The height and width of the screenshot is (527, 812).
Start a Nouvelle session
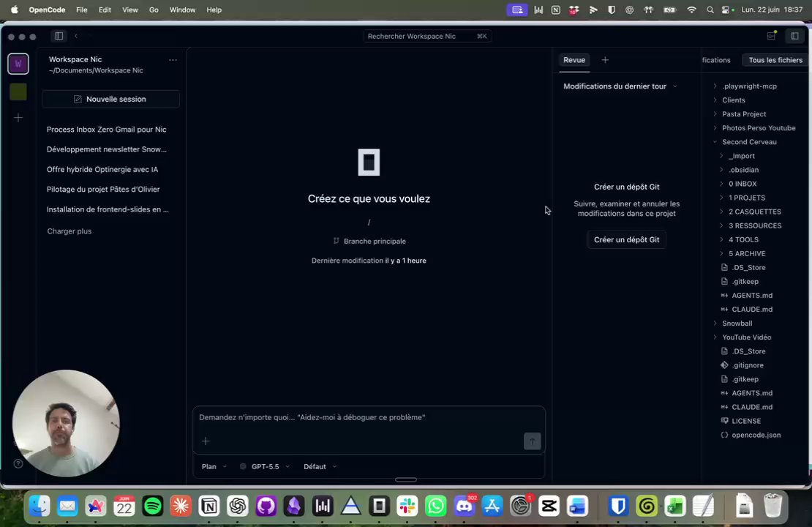click(110, 99)
